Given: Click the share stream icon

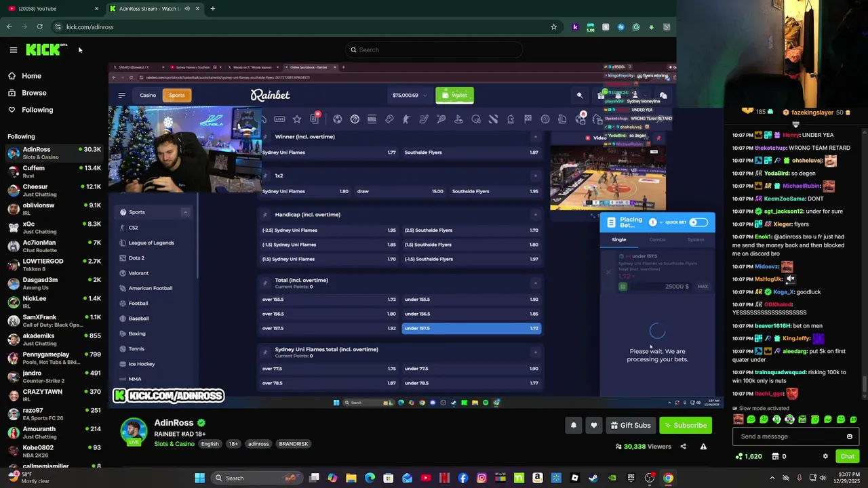Looking at the screenshot, I should (683, 447).
